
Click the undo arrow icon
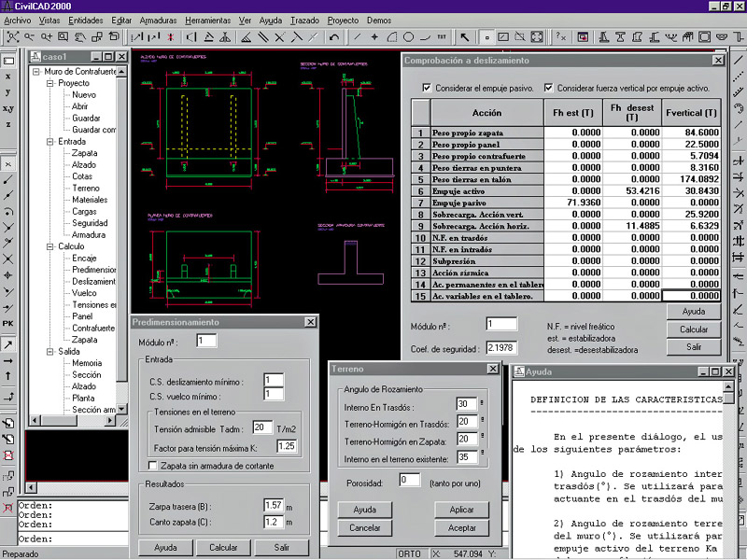click(x=335, y=37)
